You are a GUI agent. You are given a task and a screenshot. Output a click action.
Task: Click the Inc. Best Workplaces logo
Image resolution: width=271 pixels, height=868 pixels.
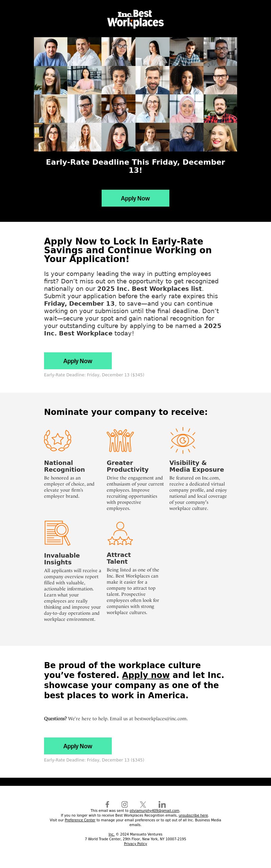click(x=135, y=19)
